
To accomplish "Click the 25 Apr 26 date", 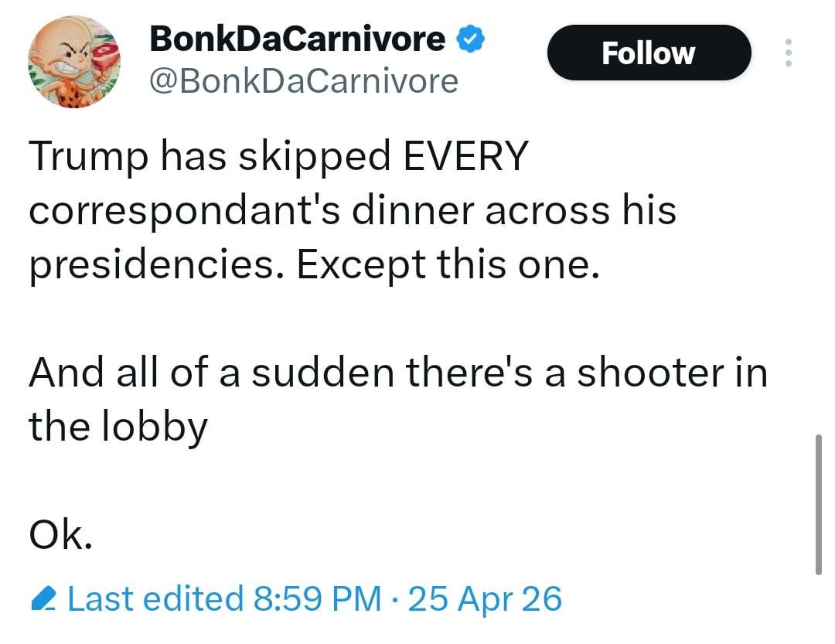I will click(x=485, y=599).
